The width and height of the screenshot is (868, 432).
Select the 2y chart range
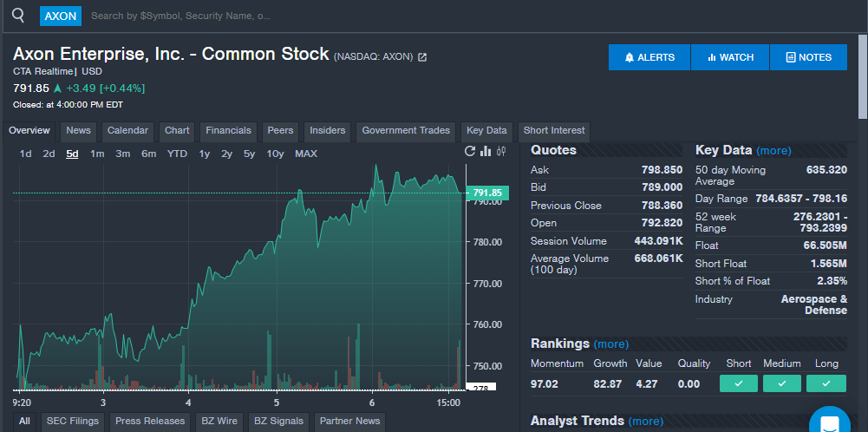[x=226, y=154]
